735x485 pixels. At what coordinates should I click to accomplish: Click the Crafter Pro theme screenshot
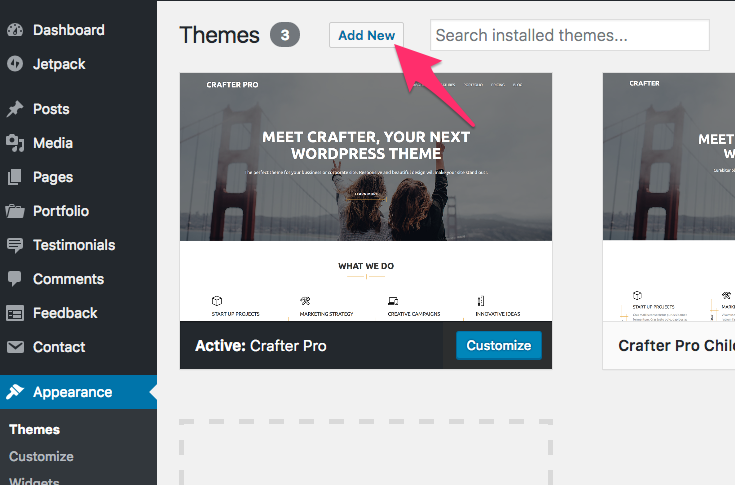(x=366, y=197)
